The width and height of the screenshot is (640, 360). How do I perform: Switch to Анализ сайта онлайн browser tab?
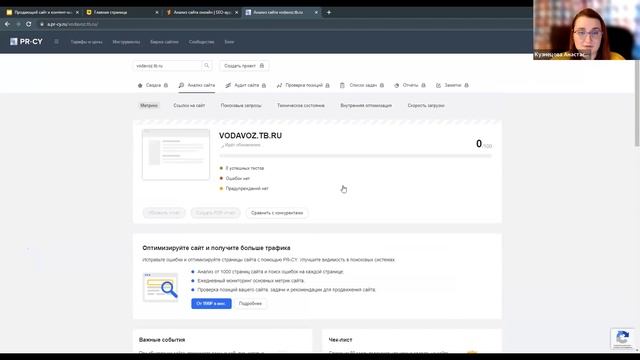coord(200,12)
